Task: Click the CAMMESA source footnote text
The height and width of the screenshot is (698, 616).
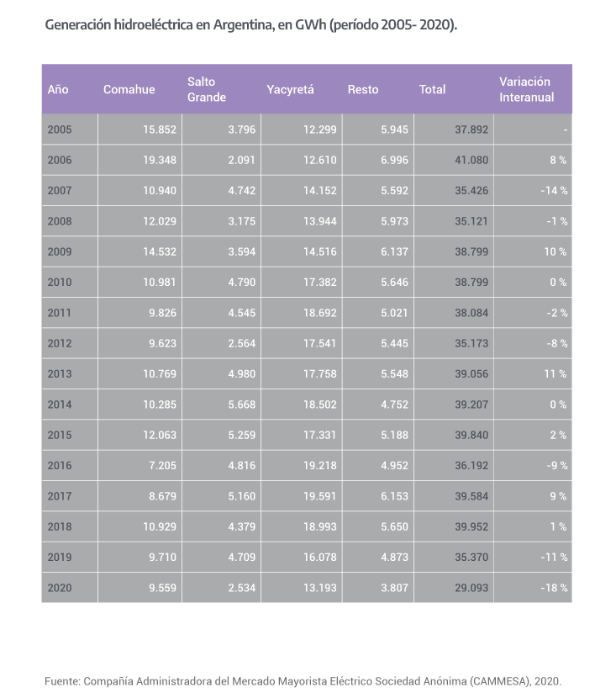Action: [303, 681]
